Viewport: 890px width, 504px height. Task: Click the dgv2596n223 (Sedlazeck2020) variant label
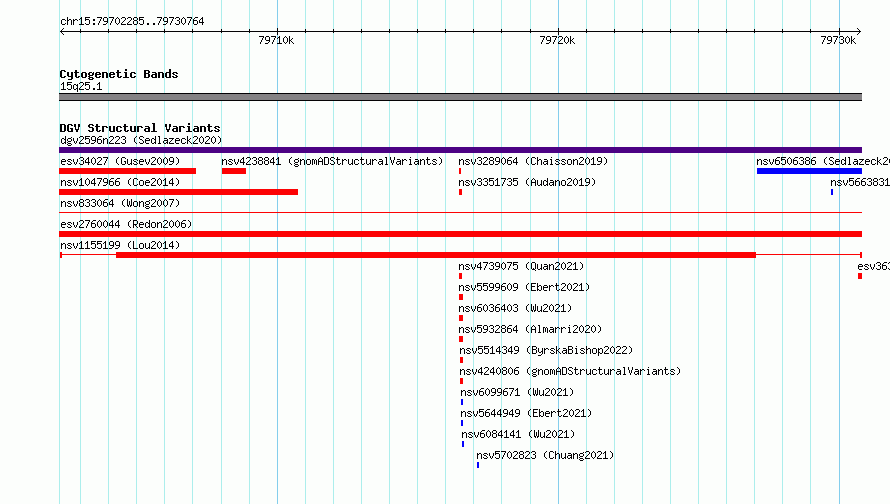[x=141, y=140]
